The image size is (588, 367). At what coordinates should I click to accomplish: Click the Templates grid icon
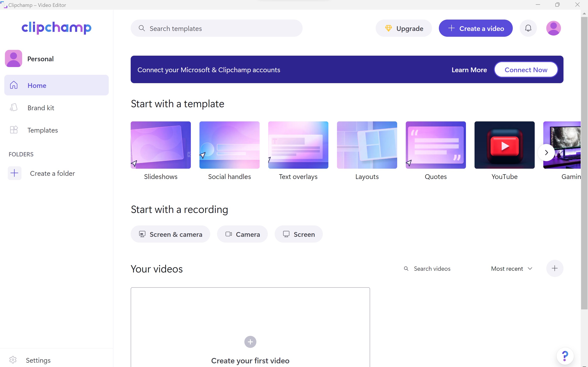[x=14, y=130]
